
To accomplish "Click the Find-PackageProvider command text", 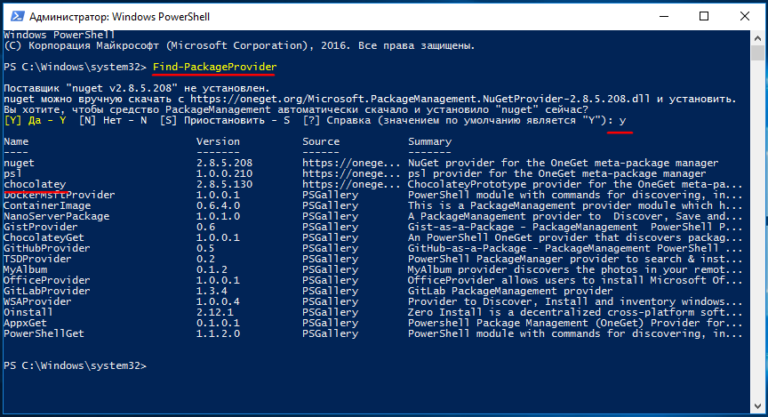I will tap(214, 66).
